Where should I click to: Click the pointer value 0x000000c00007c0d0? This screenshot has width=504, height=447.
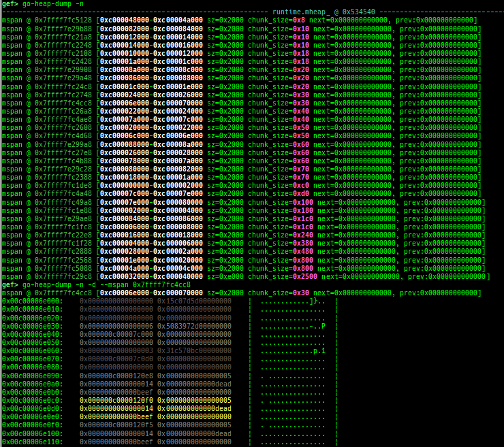pyautogui.click(x=116, y=359)
